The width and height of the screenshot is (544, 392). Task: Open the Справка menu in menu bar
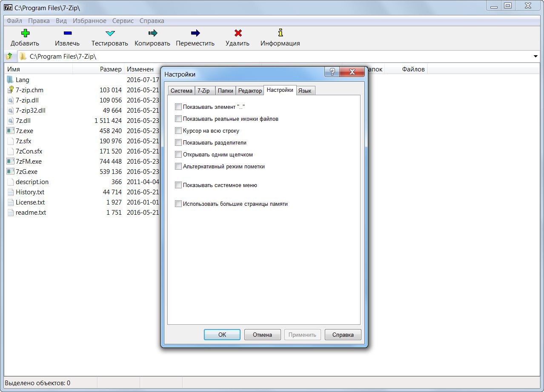pos(152,21)
